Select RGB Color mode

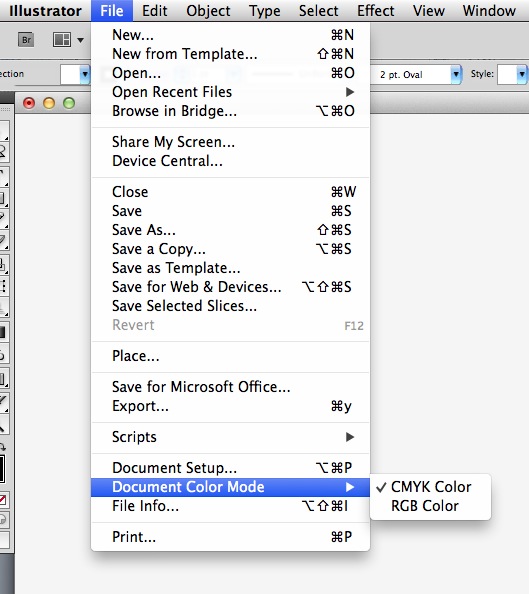coord(430,506)
